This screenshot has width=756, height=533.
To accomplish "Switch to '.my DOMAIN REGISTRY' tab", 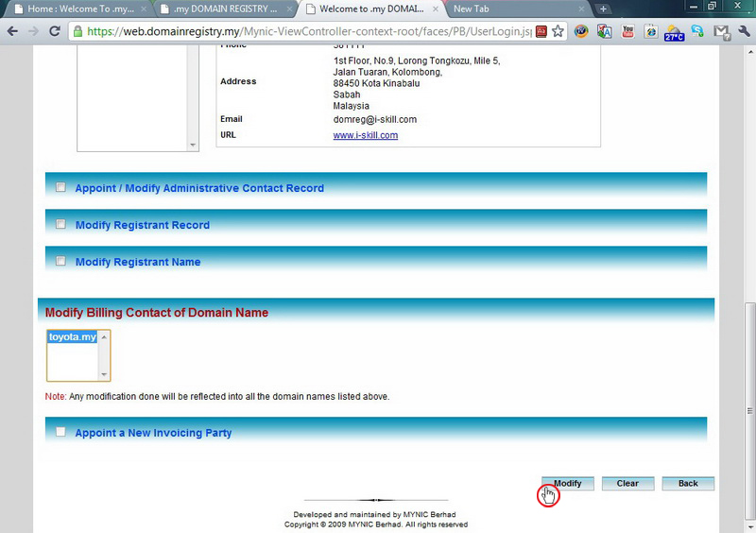I will point(224,9).
